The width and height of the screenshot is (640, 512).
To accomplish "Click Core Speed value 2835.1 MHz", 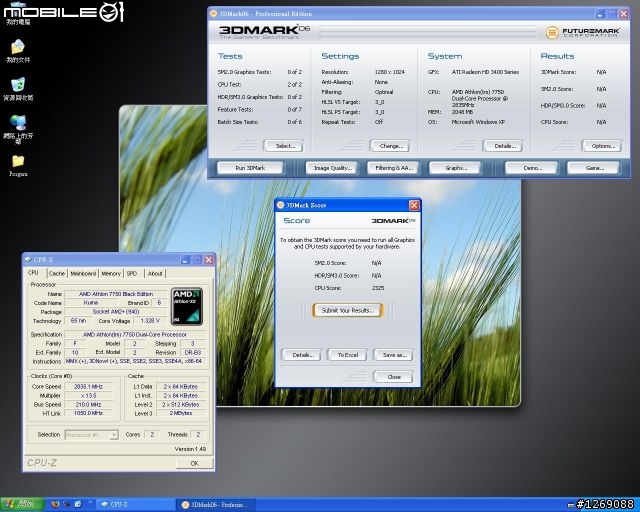I will pyautogui.click(x=88, y=386).
